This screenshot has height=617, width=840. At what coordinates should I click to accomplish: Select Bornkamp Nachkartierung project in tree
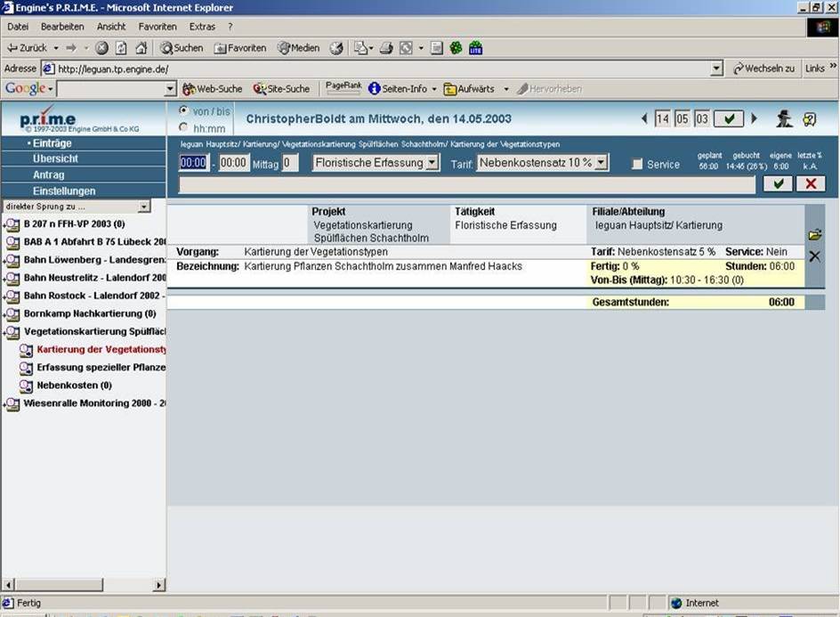pyautogui.click(x=89, y=313)
